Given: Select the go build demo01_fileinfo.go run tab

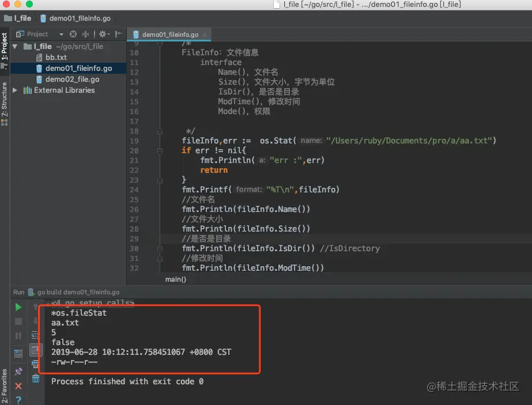Looking at the screenshot, I should [x=78, y=292].
